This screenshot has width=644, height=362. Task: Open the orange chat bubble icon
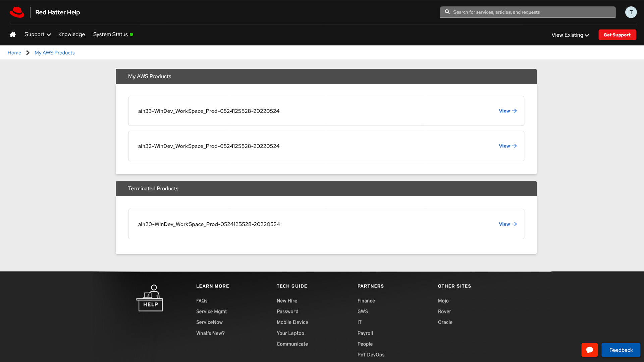(x=589, y=350)
